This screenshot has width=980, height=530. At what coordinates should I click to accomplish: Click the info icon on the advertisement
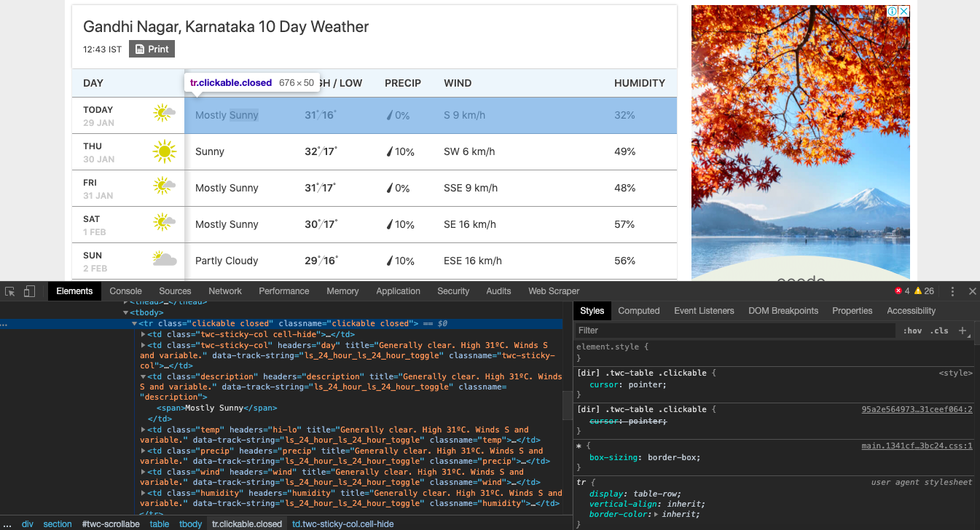[893, 11]
